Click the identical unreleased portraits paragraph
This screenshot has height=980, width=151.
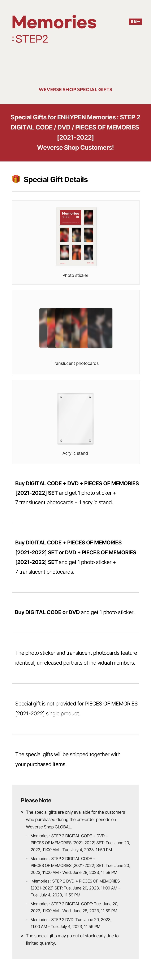tap(76, 658)
